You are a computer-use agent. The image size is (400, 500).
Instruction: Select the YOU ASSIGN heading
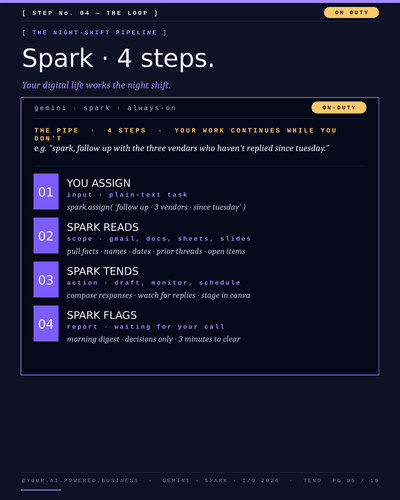(x=99, y=183)
